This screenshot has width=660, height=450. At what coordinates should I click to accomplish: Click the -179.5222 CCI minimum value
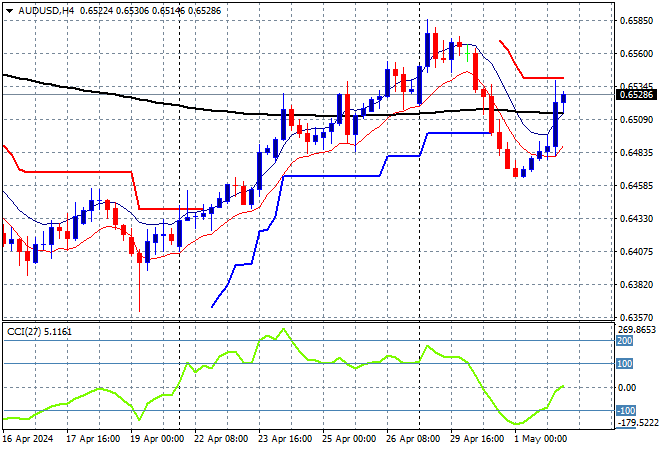pyautogui.click(x=637, y=422)
